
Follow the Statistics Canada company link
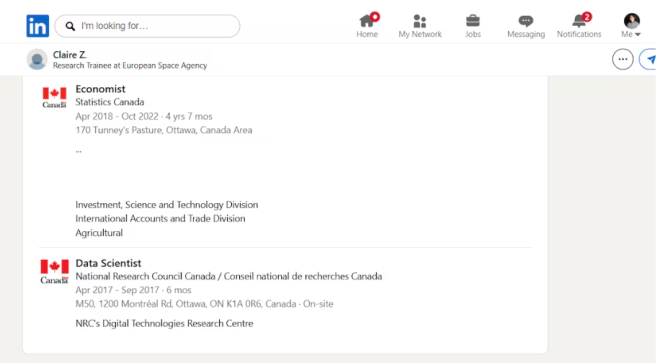point(109,102)
